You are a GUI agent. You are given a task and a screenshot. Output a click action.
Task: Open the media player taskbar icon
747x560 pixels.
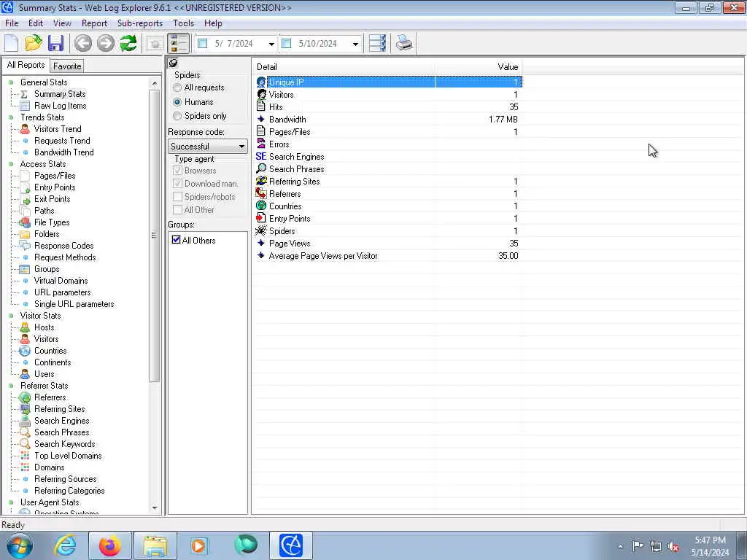[x=198, y=545]
